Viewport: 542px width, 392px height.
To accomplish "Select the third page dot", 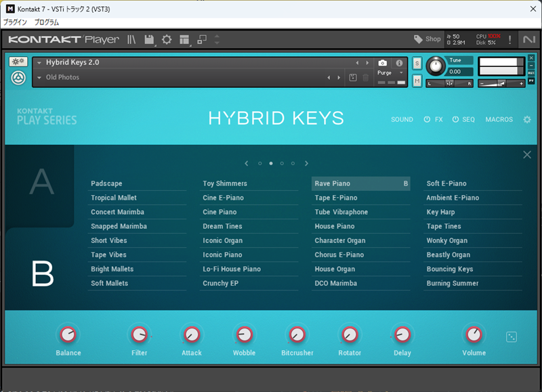I will click(x=282, y=163).
